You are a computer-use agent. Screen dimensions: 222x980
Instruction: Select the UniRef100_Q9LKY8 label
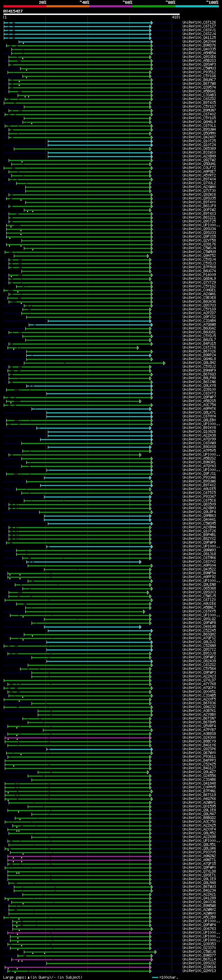point(199,386)
